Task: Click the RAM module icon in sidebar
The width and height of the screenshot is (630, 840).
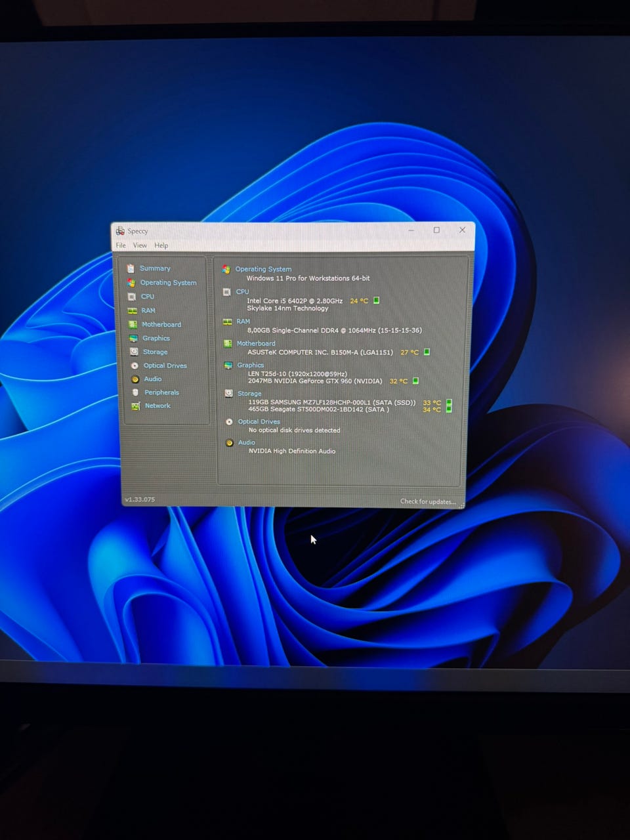Action: point(133,310)
